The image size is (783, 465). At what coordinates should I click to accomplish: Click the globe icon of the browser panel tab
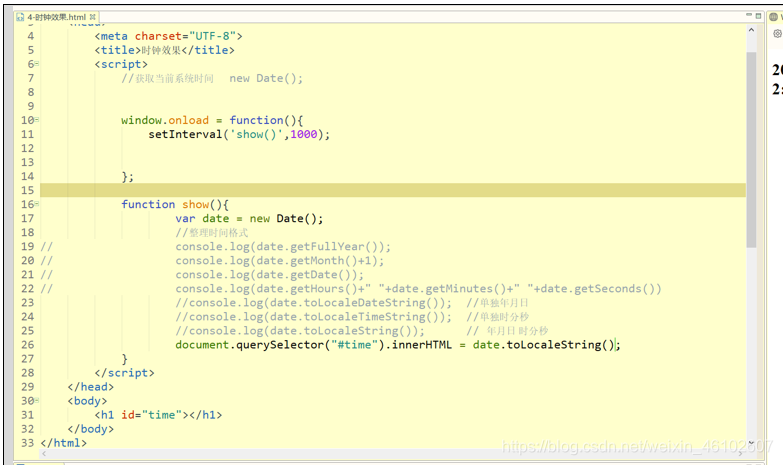tap(774, 17)
